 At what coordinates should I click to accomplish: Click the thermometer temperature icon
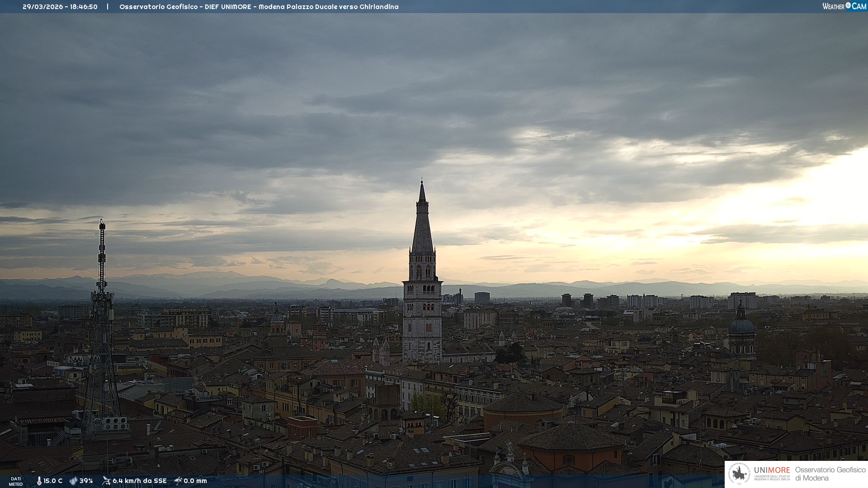39,481
